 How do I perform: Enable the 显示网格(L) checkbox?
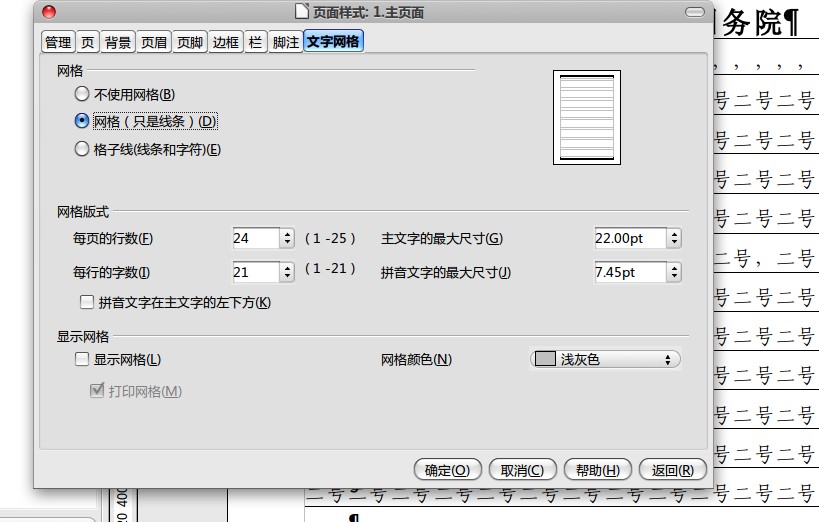(81, 359)
